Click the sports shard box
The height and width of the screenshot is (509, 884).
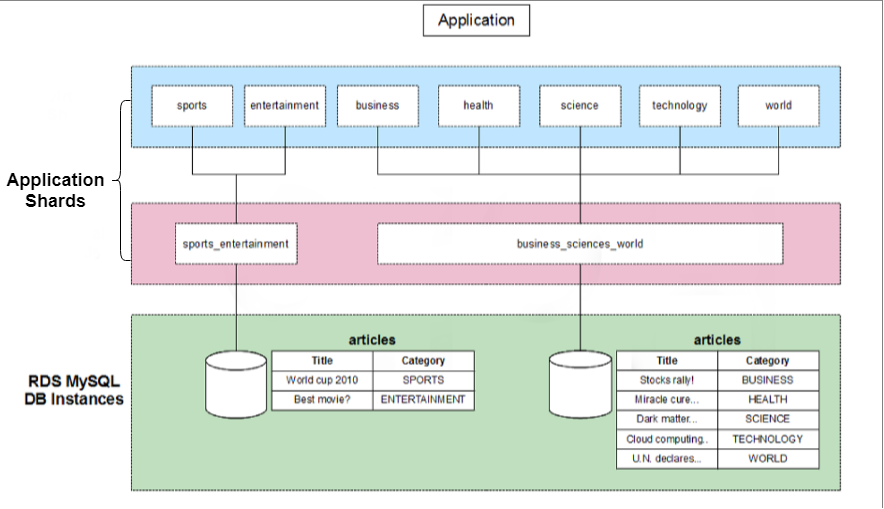pyautogui.click(x=192, y=105)
